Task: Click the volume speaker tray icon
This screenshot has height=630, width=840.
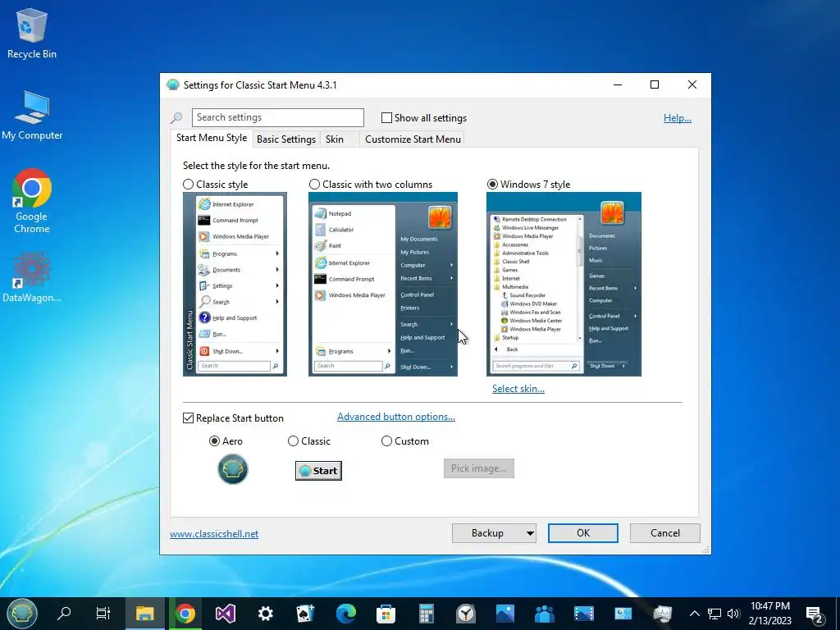Action: click(733, 614)
